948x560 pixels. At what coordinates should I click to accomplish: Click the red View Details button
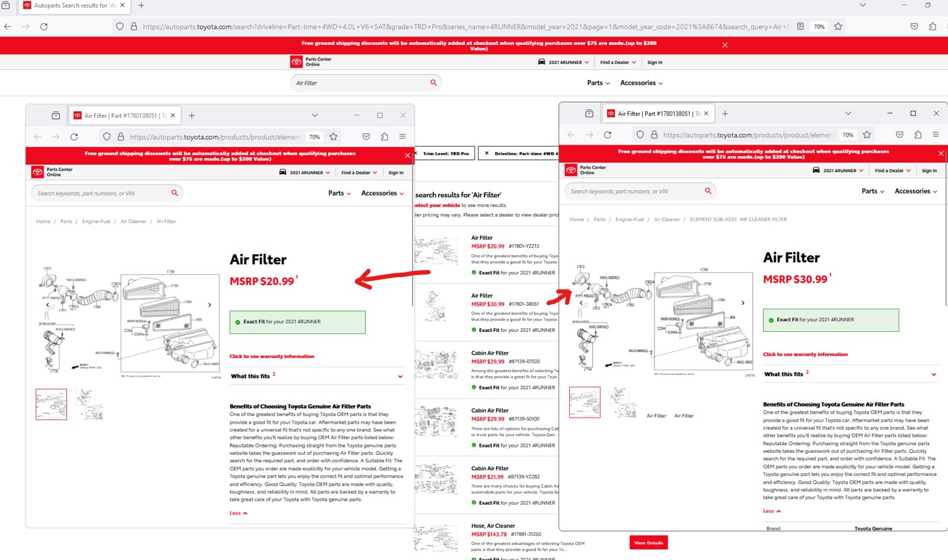coord(649,543)
